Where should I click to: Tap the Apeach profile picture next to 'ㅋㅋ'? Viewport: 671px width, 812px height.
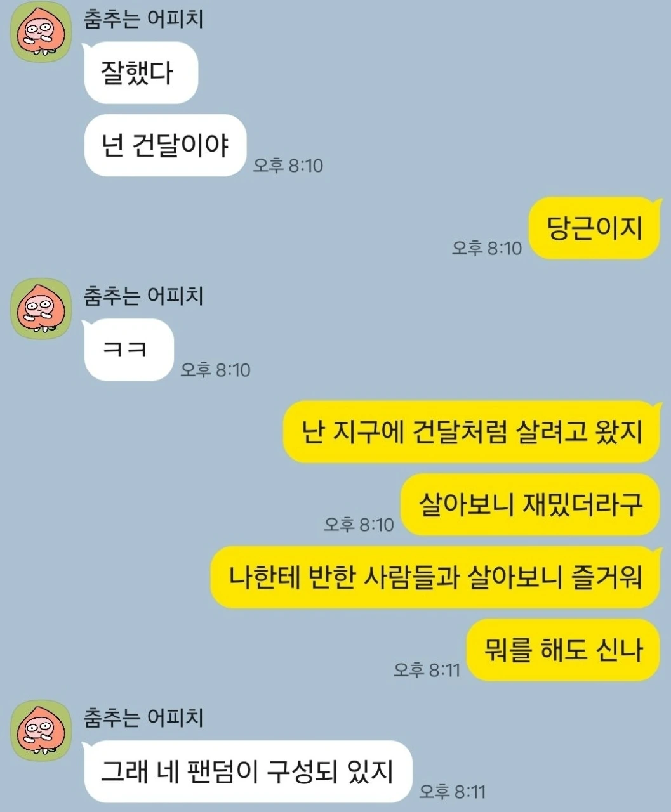coord(41,309)
